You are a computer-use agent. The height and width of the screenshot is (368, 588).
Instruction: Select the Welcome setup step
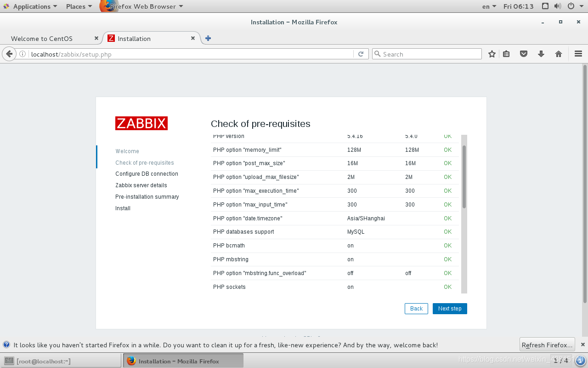pyautogui.click(x=127, y=151)
